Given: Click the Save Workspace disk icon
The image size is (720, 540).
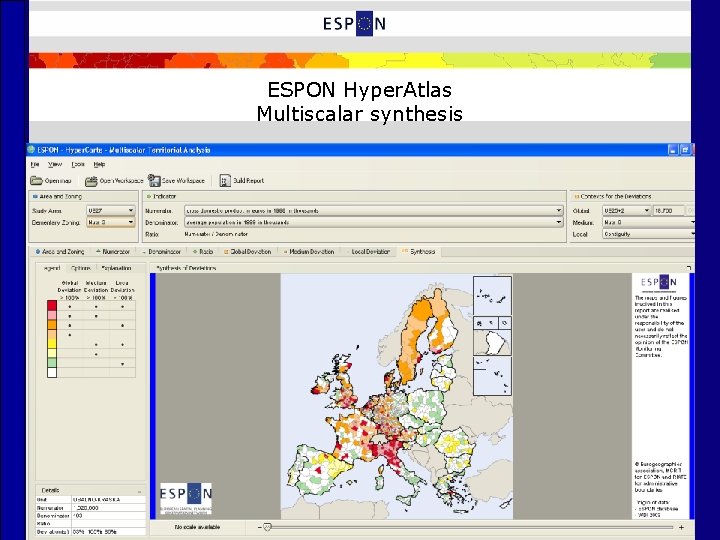Looking at the screenshot, I should pyautogui.click(x=154, y=180).
